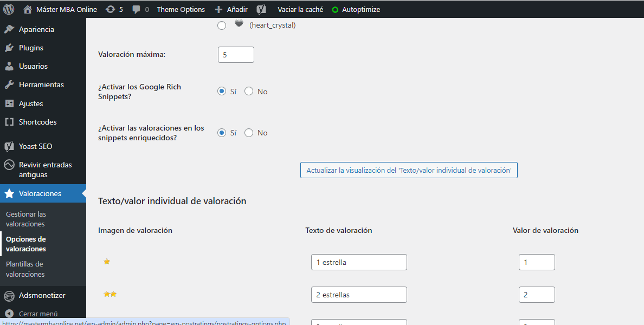This screenshot has width=644, height=325.
Task: Go to Gestionar las valoraciones
Action: pyautogui.click(x=26, y=219)
